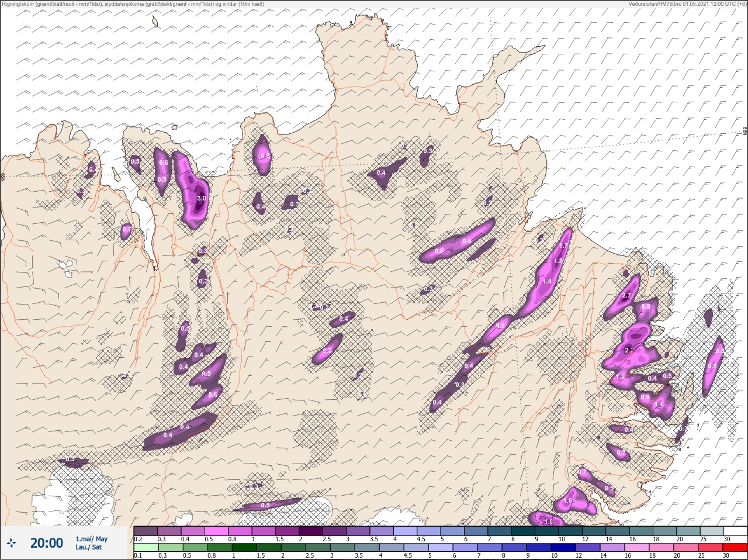Click the darkest purple 2–2.5 swatch in upper legend

[x=311, y=531]
